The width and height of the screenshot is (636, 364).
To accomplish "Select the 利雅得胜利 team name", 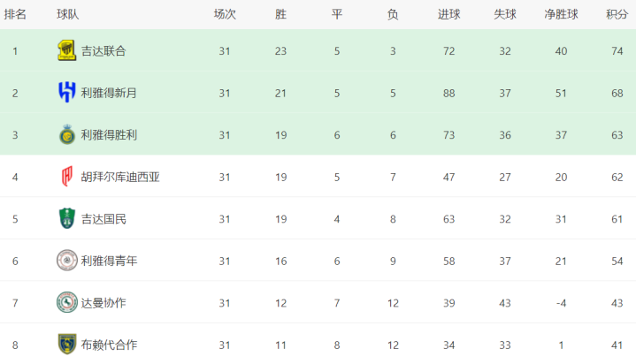I will [109, 135].
